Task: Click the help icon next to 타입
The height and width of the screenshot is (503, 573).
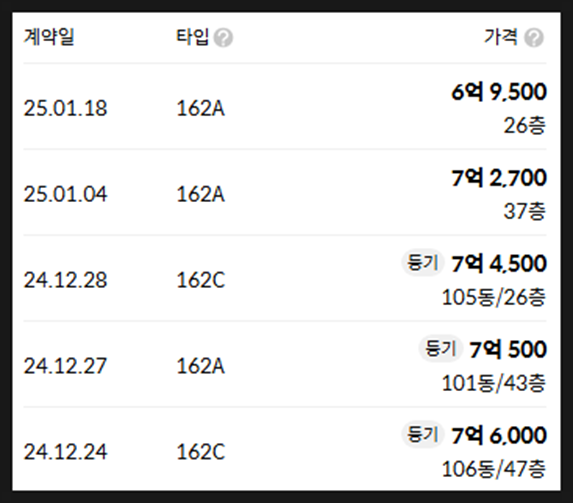Action: click(223, 38)
